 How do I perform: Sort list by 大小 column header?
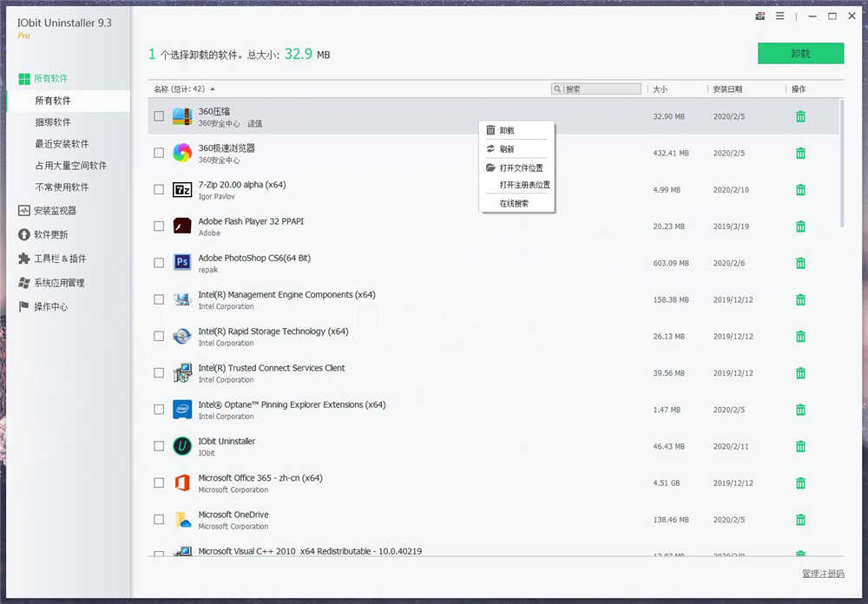(660, 89)
